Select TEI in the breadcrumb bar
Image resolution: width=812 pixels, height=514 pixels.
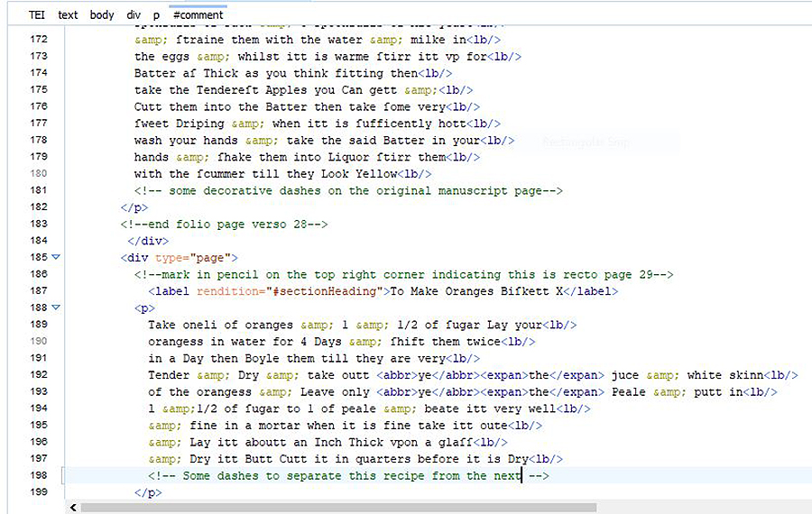click(x=36, y=15)
